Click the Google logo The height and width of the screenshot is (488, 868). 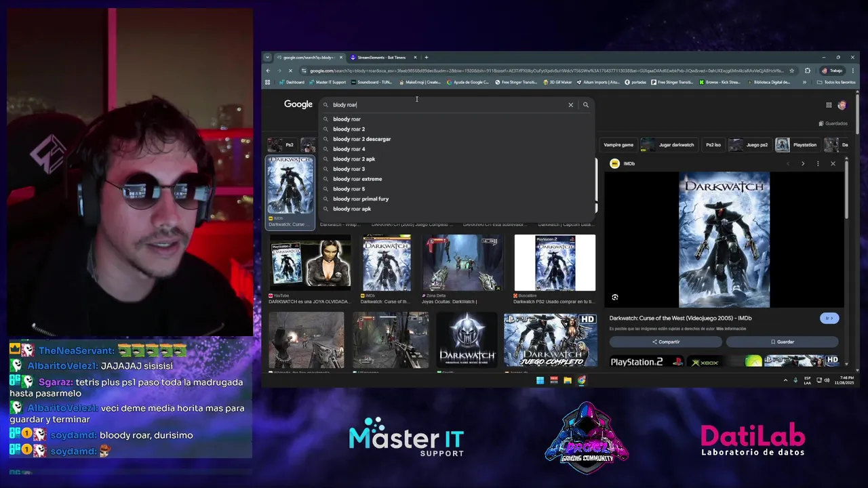298,104
